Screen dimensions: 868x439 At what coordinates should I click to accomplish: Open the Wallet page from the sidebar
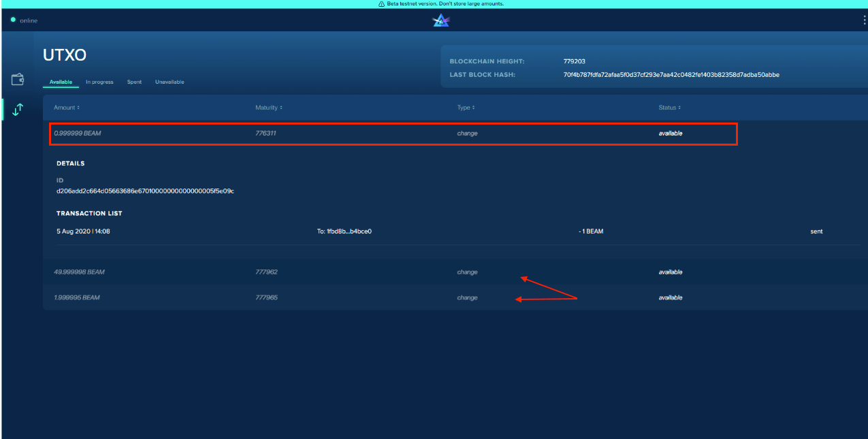[18, 80]
